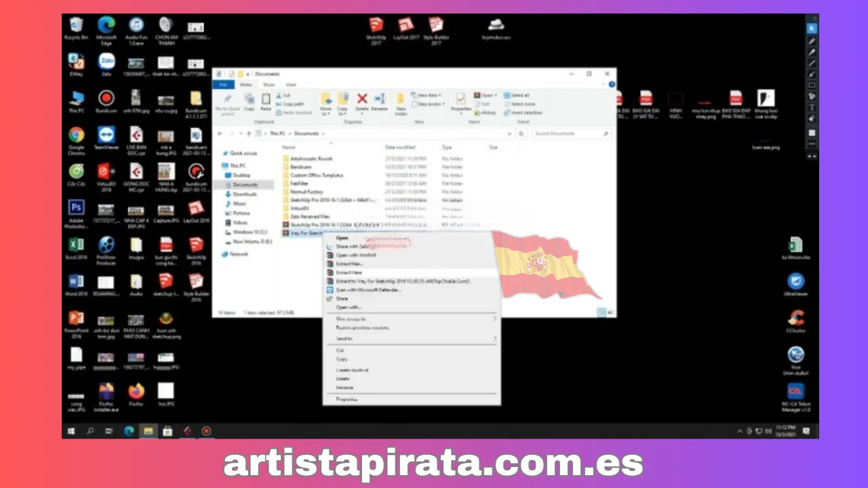Select the Zalo Received Files folder
Viewport: 868px width, 488px height.
(x=373, y=217)
